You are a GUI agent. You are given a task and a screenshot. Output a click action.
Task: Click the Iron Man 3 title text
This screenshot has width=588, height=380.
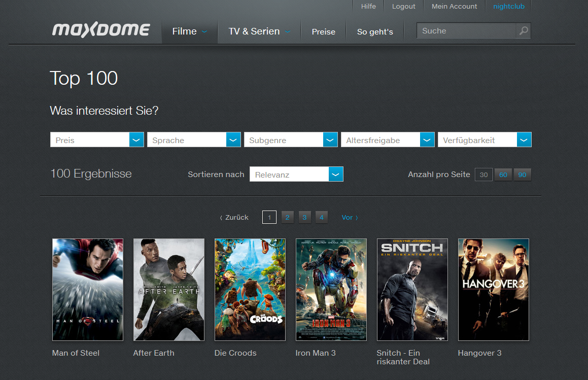pyautogui.click(x=316, y=353)
